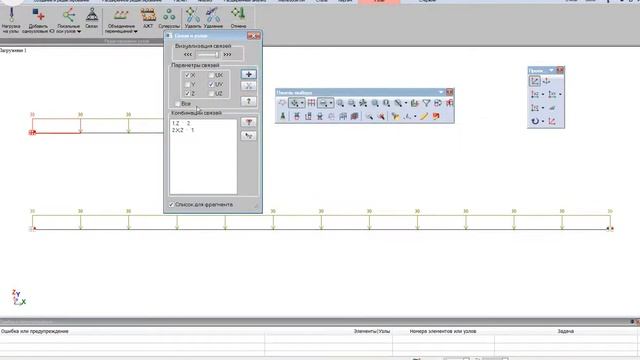Open node selection tool dropdown arrow
640x360 pixels.
(x=302, y=103)
